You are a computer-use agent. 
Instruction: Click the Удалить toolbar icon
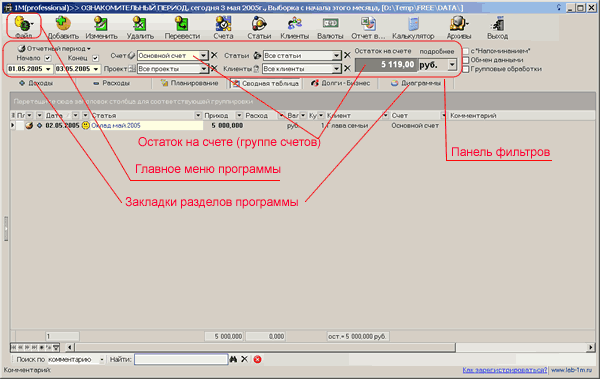pyautogui.click(x=140, y=24)
